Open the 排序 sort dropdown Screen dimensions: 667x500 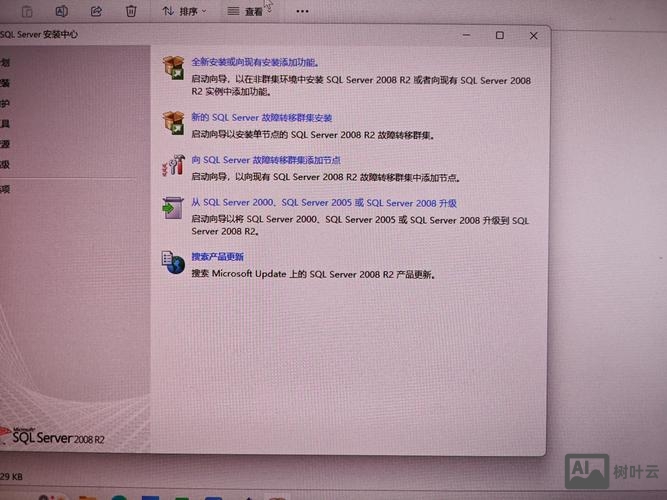(184, 11)
